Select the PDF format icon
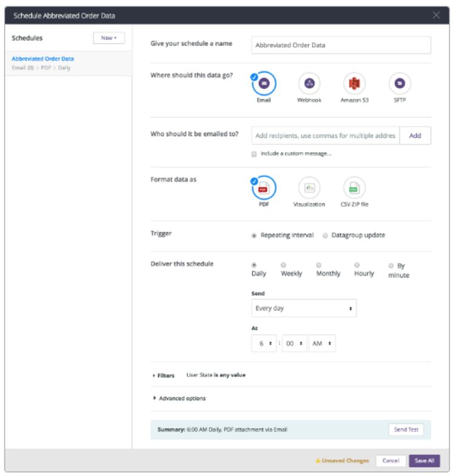Image resolution: width=455 pixels, height=476 pixels. click(263, 188)
